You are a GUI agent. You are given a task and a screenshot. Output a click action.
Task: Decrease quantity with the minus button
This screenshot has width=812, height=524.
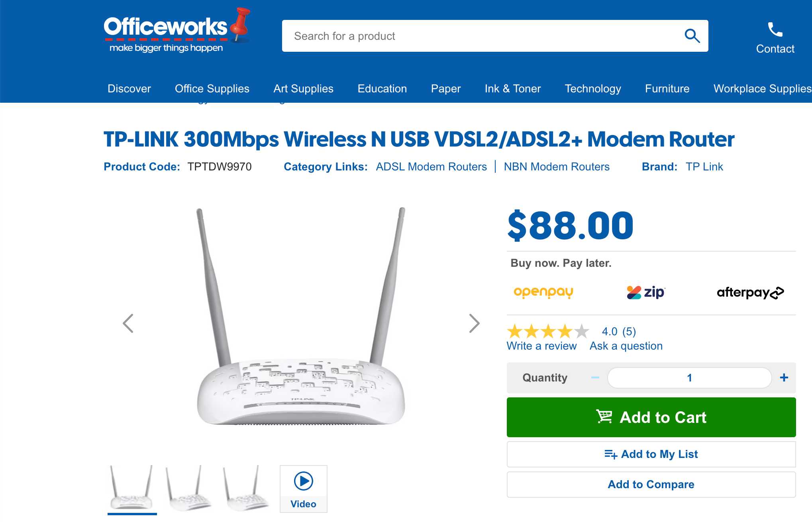(595, 377)
